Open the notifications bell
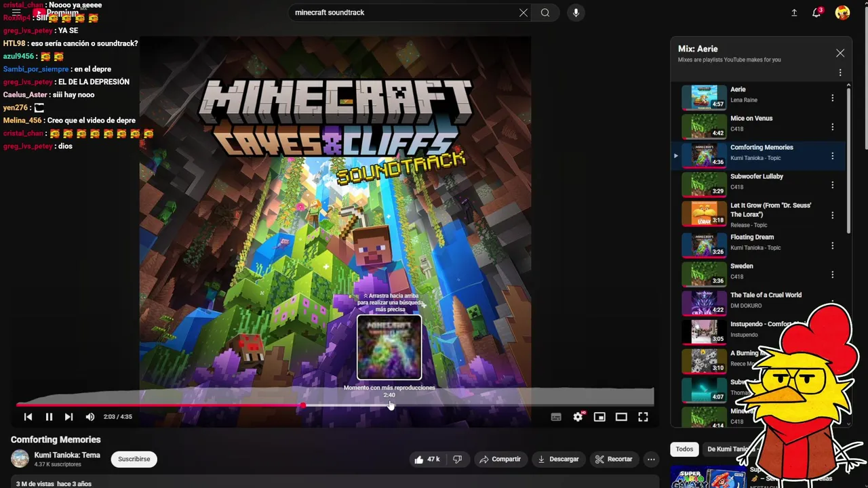This screenshot has height=488, width=868. (817, 13)
